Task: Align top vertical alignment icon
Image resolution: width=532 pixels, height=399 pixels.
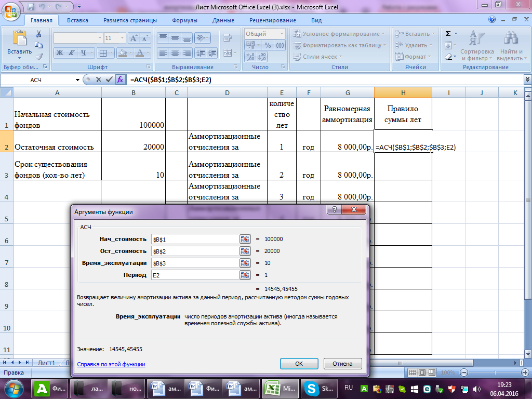Action: 163,38
